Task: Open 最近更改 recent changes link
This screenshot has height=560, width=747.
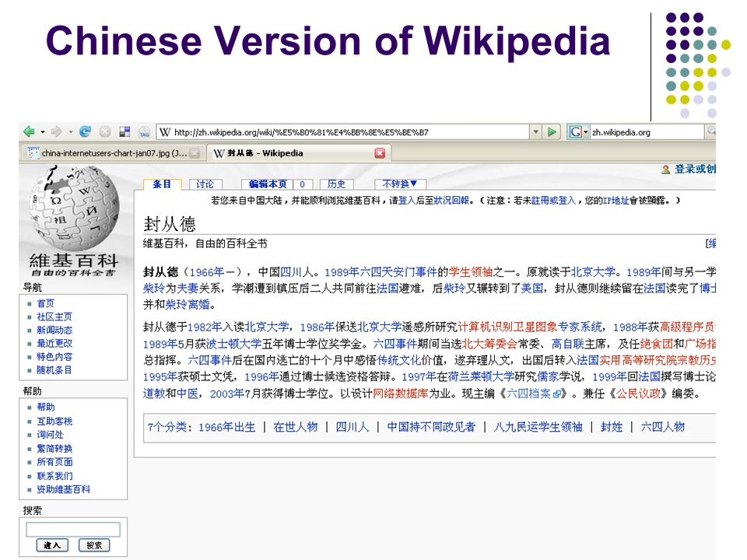Action: pos(54,343)
